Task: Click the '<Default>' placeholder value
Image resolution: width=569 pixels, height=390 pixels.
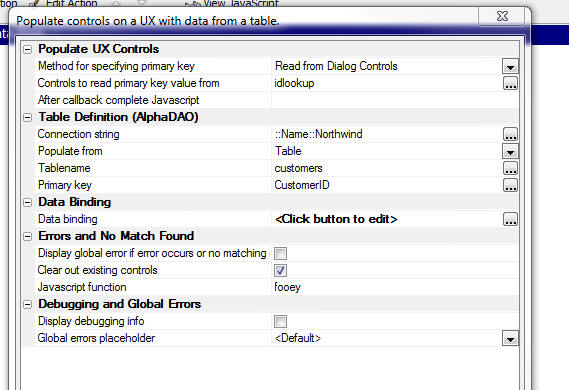Action: coord(298,338)
